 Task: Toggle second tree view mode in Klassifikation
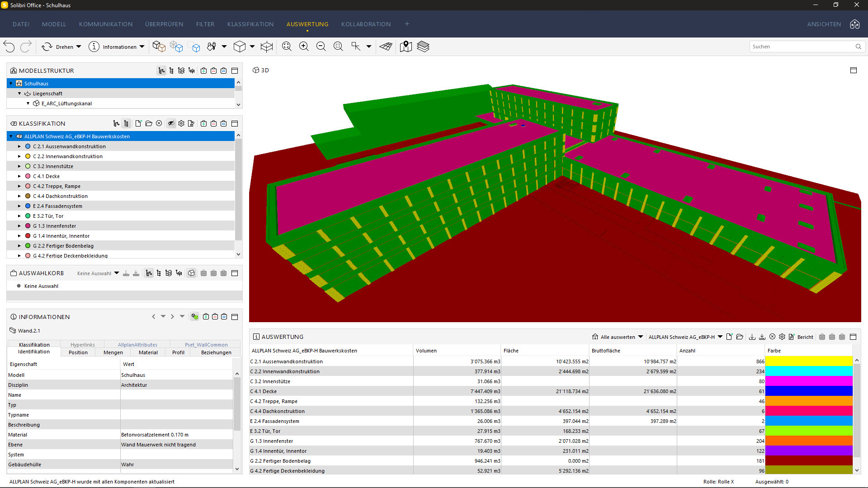click(x=126, y=123)
